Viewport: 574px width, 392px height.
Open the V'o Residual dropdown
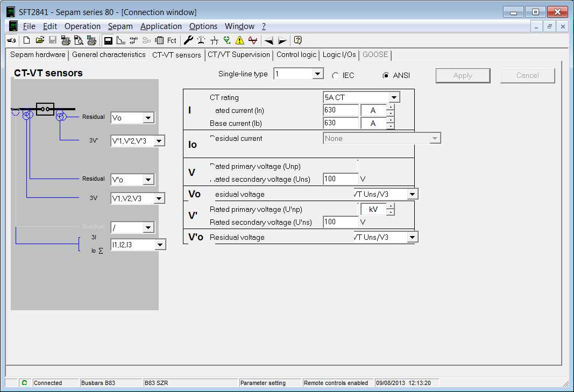click(148, 180)
